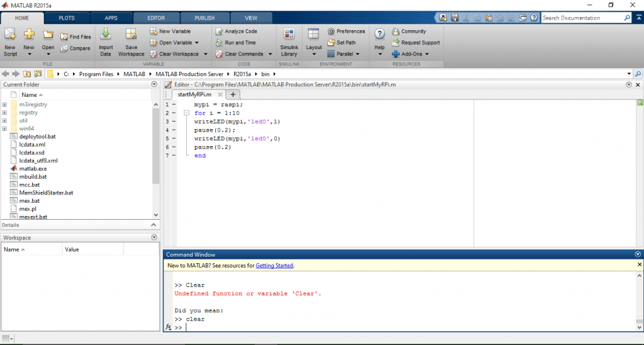
Task: Click the fx function browser icon
Action: [169, 327]
